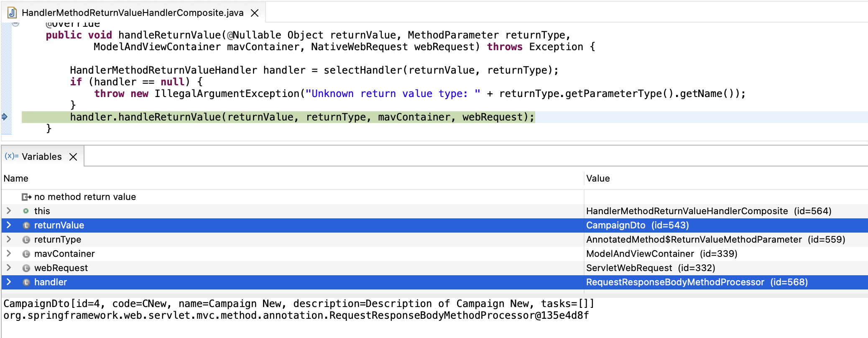Expand the returnValue variable node
The image size is (868, 338).
[9, 225]
